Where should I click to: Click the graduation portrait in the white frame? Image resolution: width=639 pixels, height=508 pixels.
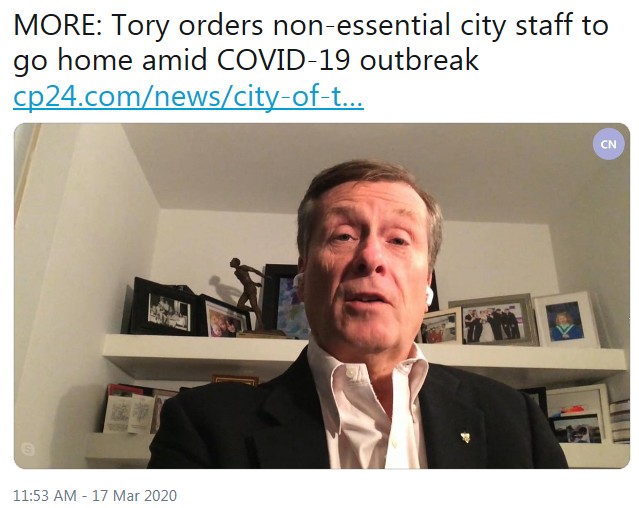click(x=565, y=320)
